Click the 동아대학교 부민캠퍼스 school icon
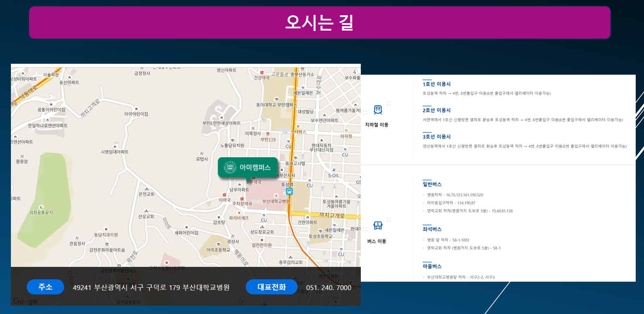Screen dimensions: 644x314 (277, 99)
